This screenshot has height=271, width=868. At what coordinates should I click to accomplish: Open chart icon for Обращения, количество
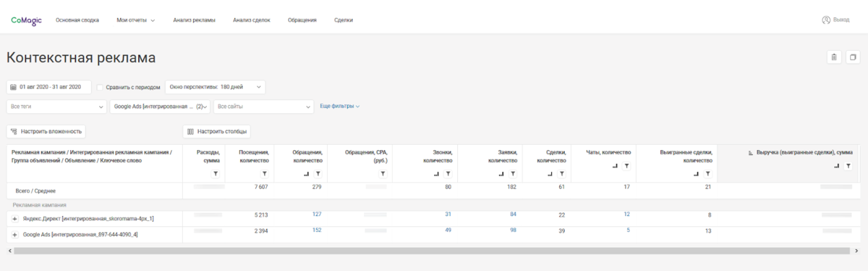pos(306,175)
